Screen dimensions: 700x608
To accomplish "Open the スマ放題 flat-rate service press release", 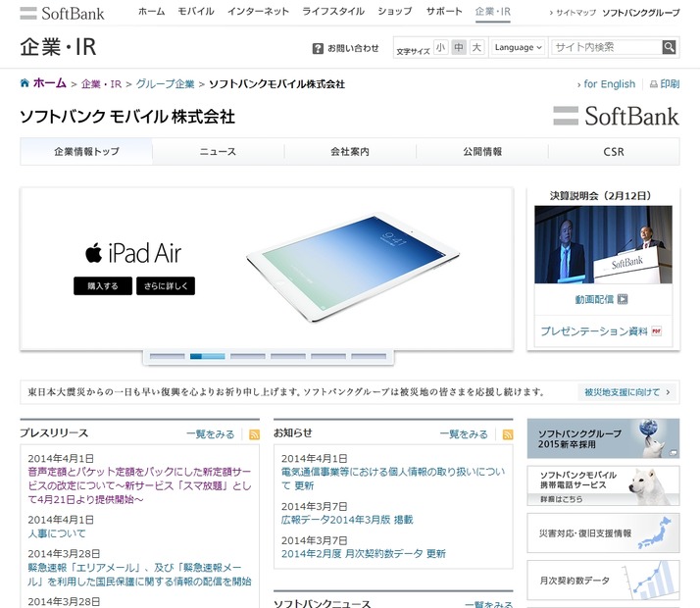I will [139, 485].
